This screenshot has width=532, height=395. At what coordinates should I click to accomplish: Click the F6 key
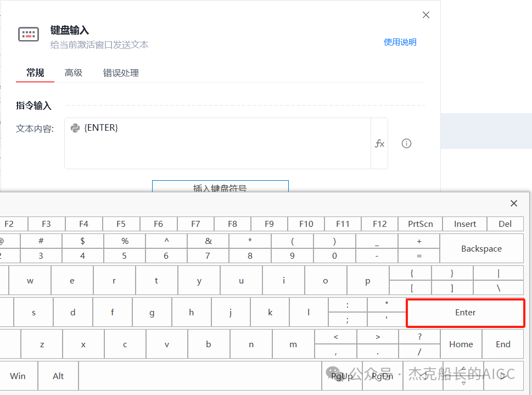coord(158,224)
